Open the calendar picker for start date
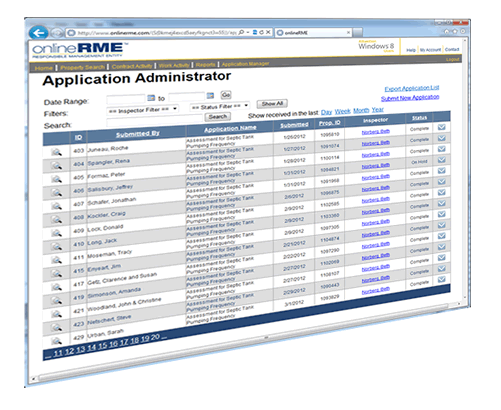501x410 pixels. click(151, 98)
